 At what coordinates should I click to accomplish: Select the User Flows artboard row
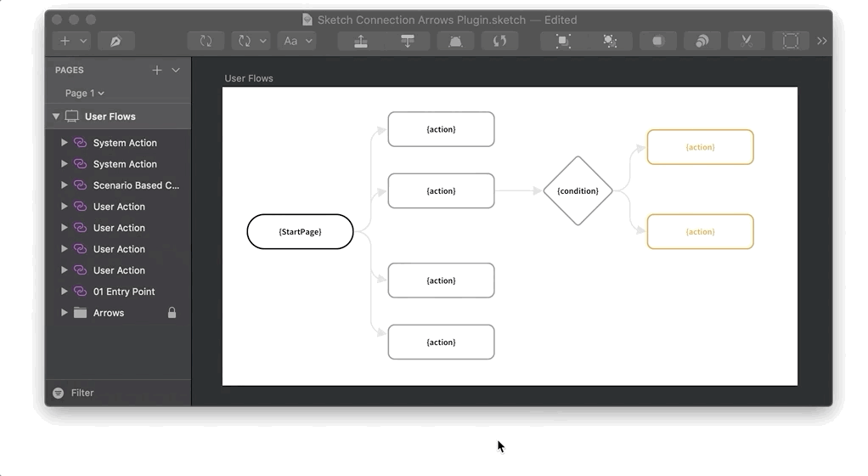coord(118,116)
